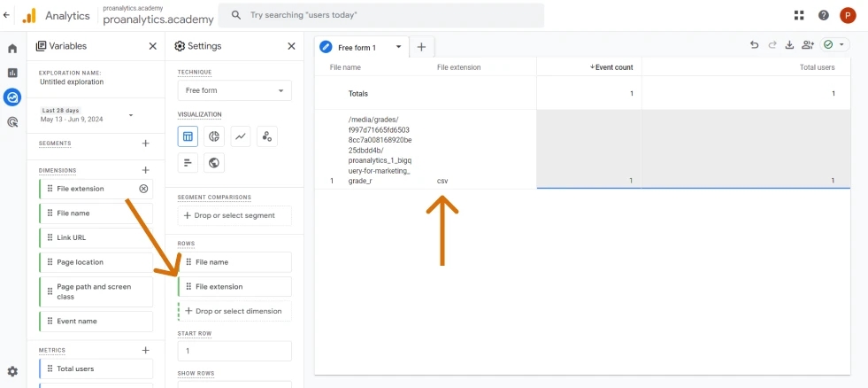Screen dimensions: 868x388
Task: Sort by Event count column header
Action: pos(611,67)
